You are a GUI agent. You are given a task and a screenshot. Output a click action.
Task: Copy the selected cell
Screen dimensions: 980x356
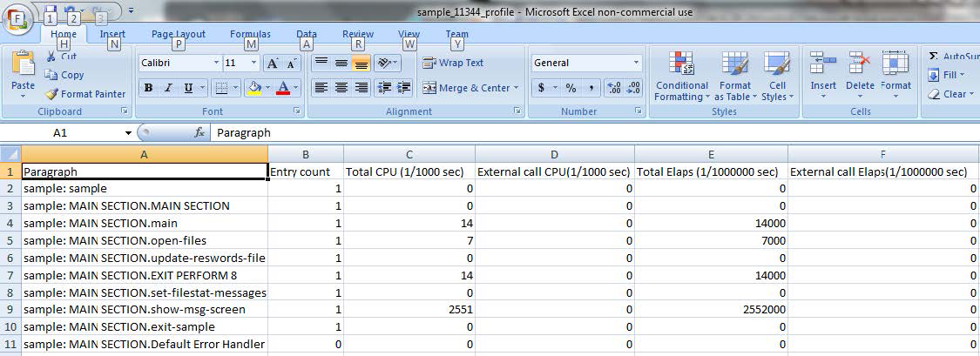[x=64, y=75]
